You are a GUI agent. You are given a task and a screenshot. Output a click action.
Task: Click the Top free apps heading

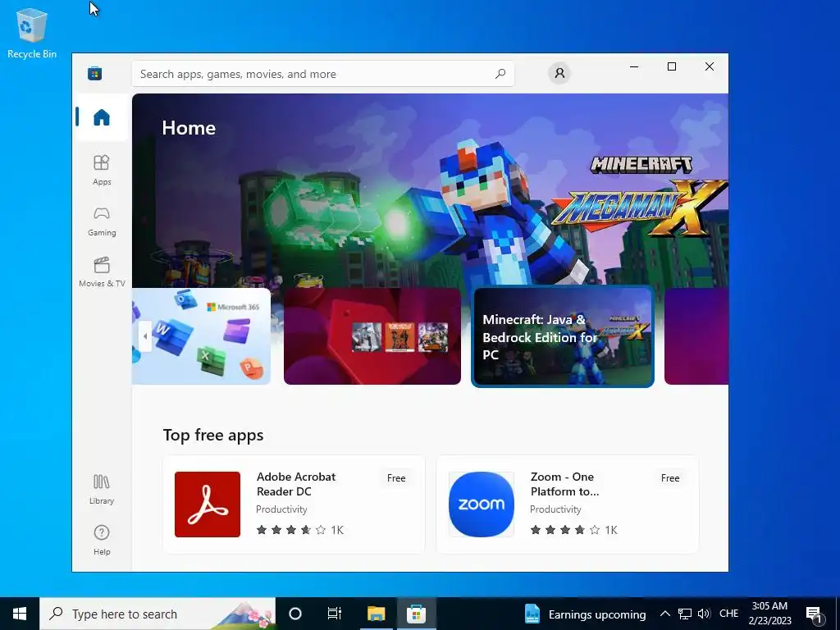(213, 435)
